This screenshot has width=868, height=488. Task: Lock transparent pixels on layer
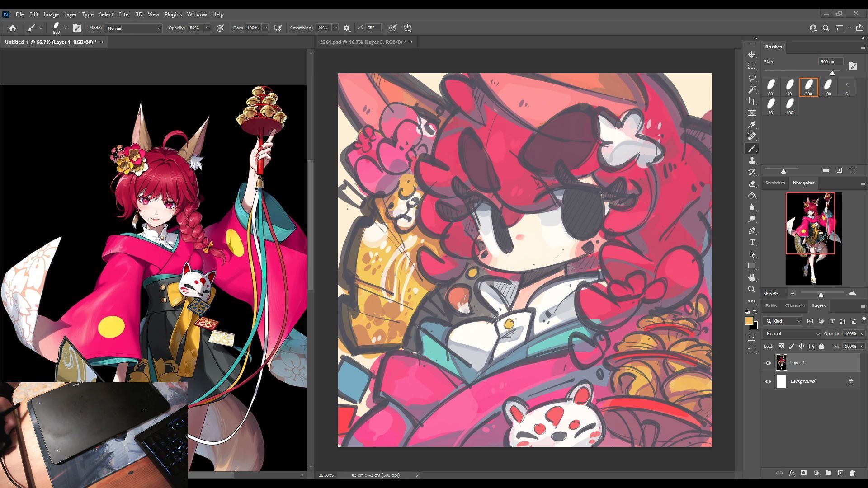pos(781,346)
